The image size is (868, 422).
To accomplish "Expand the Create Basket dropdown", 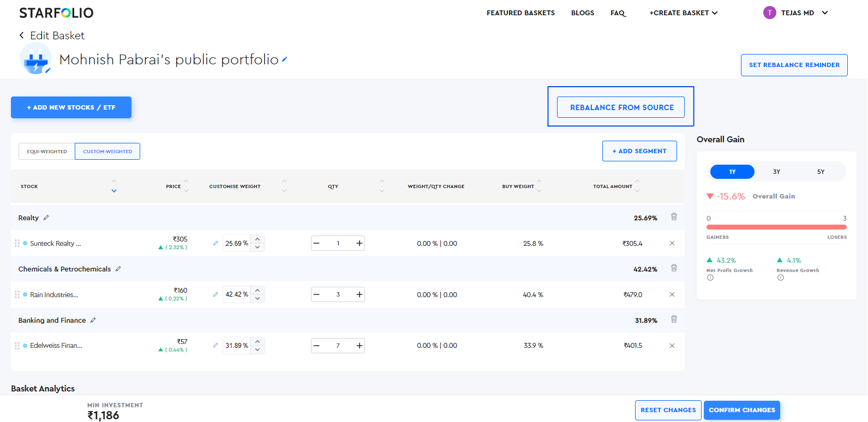I will click(x=684, y=13).
